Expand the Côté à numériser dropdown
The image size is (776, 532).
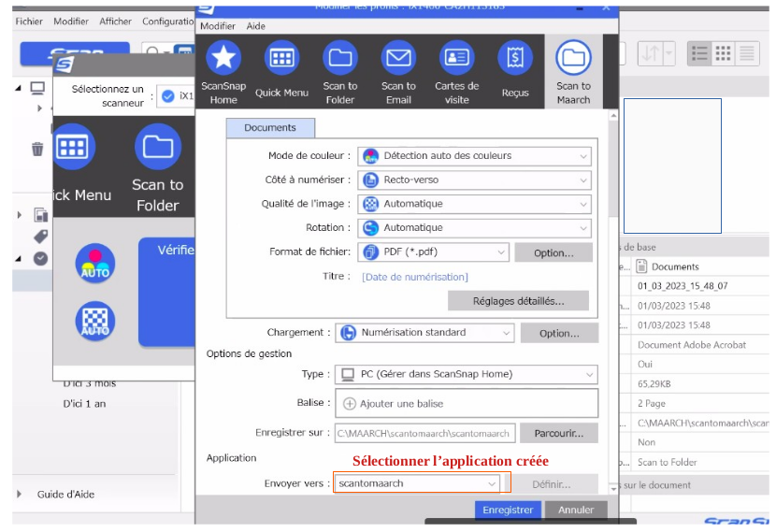(x=475, y=180)
